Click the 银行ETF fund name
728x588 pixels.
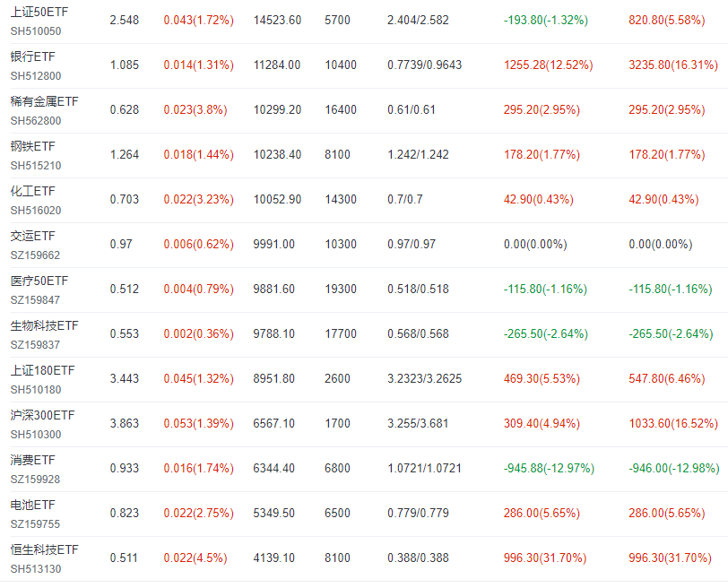tap(32, 56)
